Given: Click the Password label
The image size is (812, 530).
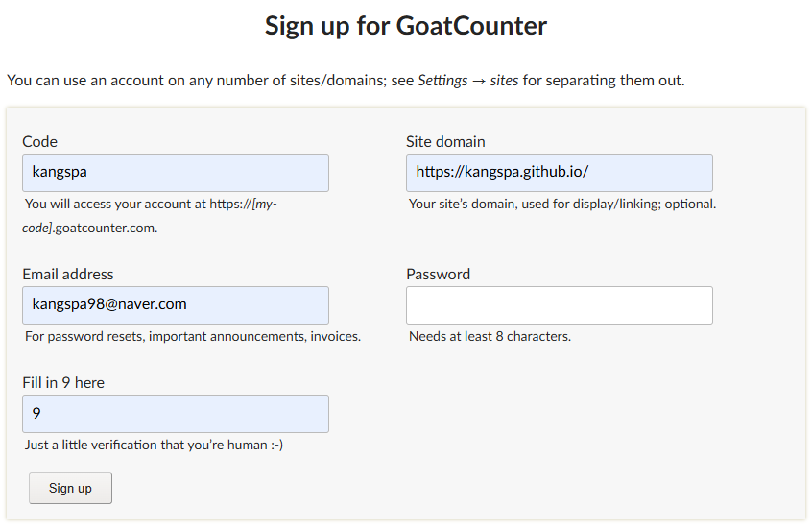Looking at the screenshot, I should [438, 274].
